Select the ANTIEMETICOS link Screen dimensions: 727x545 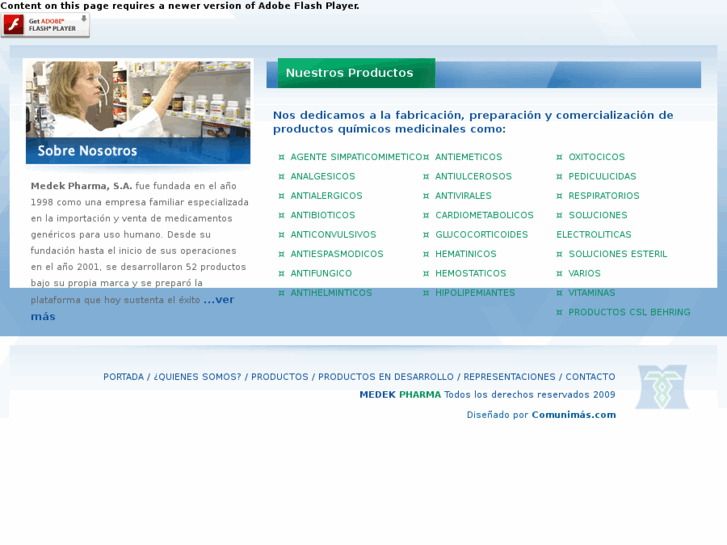tap(468, 157)
